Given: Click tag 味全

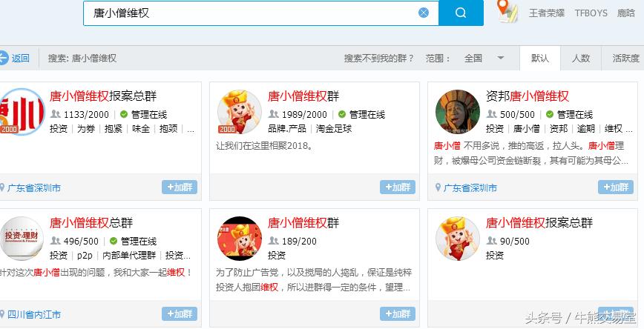Looking at the screenshot, I should [141, 129].
